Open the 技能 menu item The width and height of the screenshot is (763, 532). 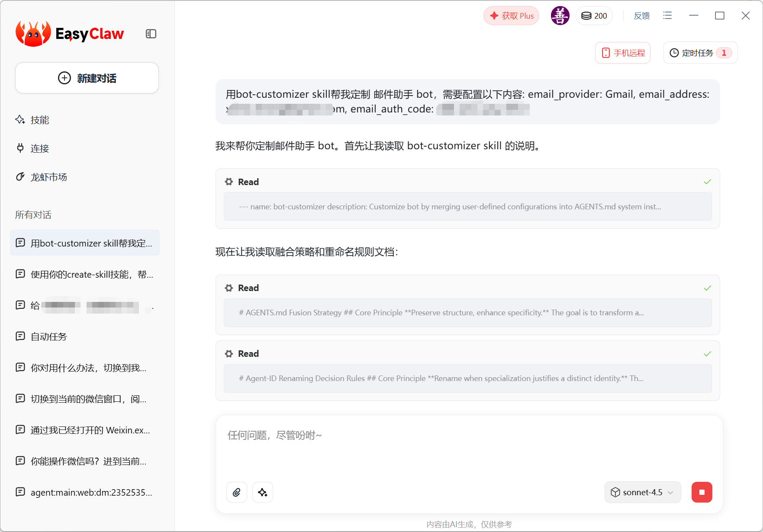(39, 120)
